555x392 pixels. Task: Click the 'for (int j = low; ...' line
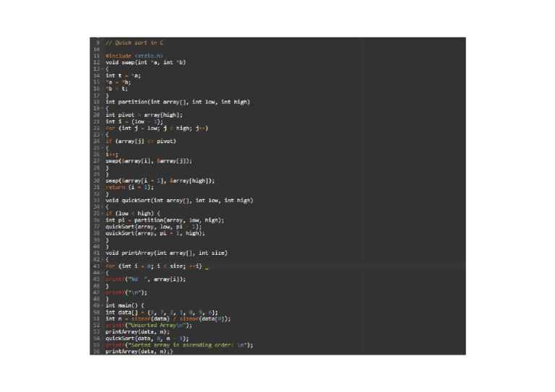click(x=157, y=129)
